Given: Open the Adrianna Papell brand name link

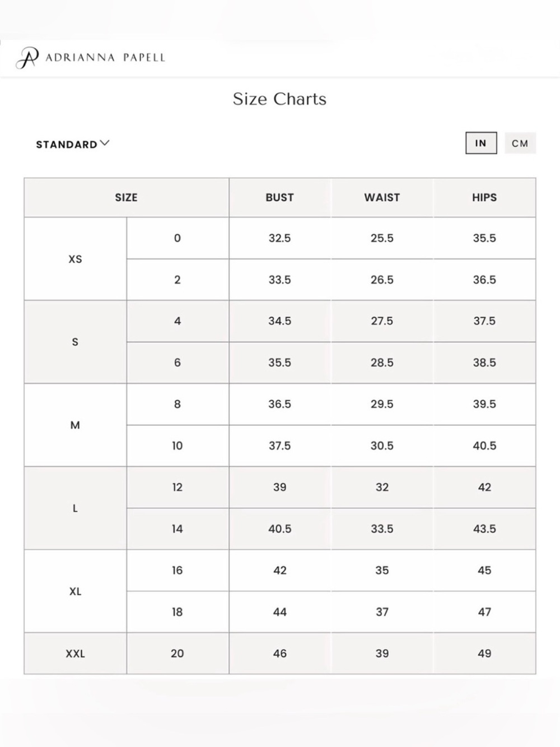Looking at the screenshot, I should coord(105,57).
